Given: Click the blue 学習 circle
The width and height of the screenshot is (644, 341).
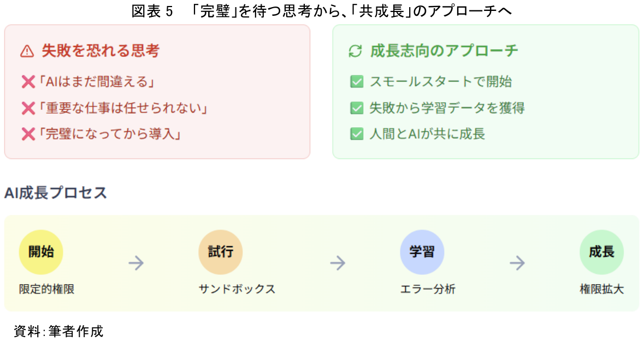Looking at the screenshot, I should 422,252.
